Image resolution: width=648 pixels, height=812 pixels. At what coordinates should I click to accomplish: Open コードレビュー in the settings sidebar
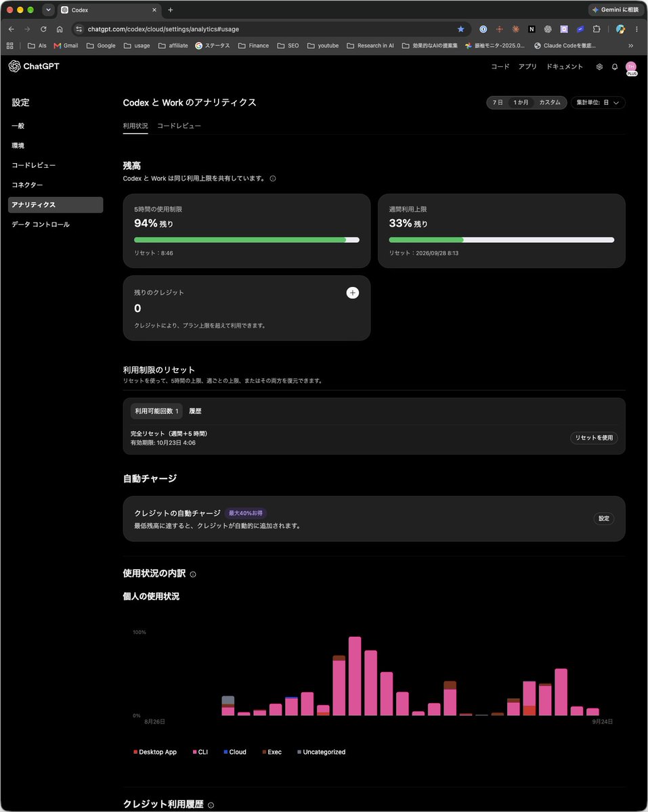pos(56,165)
